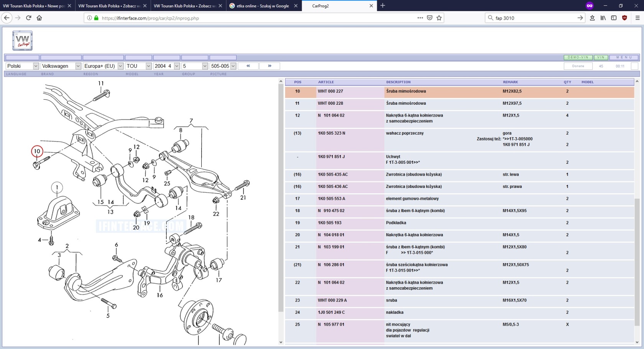Click the DEMO-VIN button

click(578, 58)
